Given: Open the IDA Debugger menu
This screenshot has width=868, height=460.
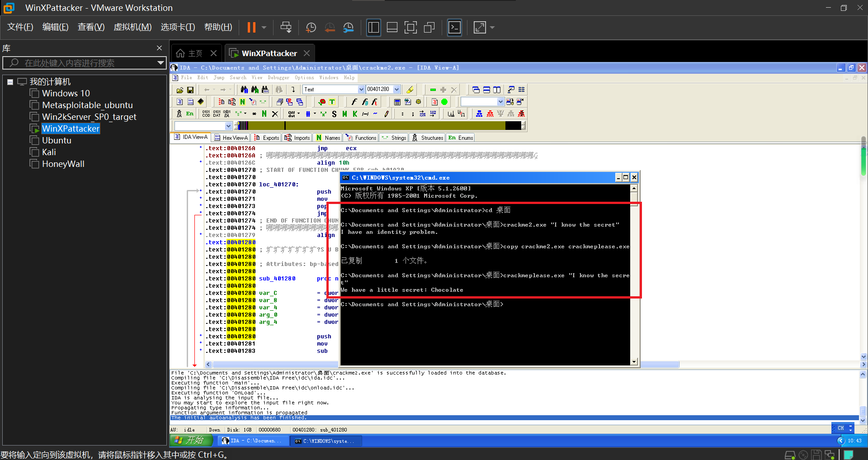Looking at the screenshot, I should (x=278, y=78).
